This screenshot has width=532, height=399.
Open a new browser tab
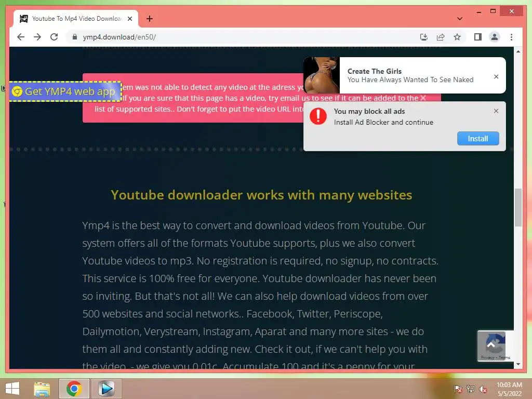150,19
